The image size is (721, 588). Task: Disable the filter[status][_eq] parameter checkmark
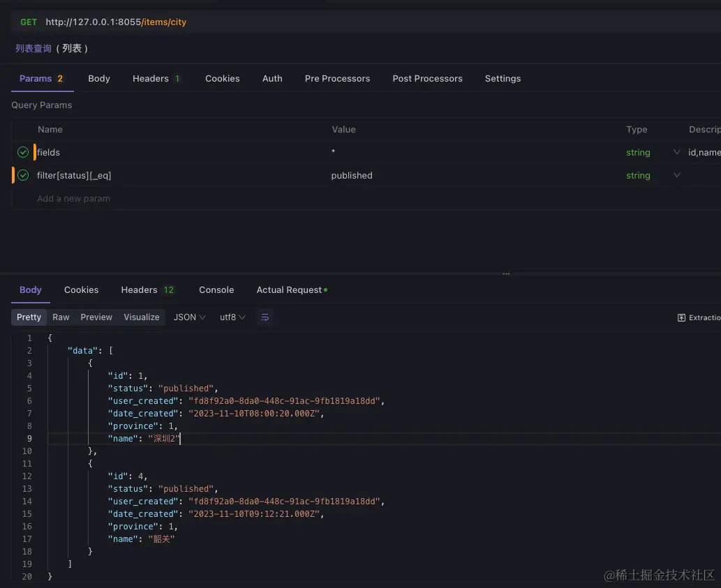(x=22, y=175)
